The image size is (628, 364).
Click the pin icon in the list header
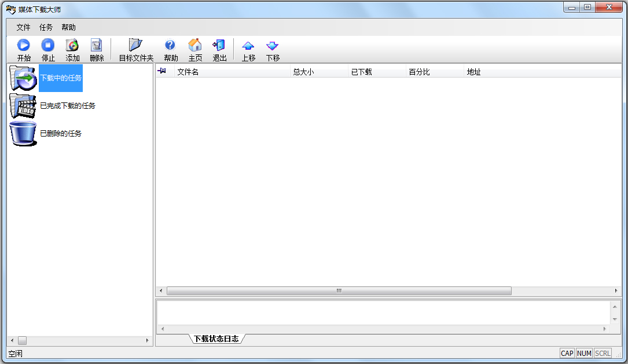pyautogui.click(x=162, y=71)
